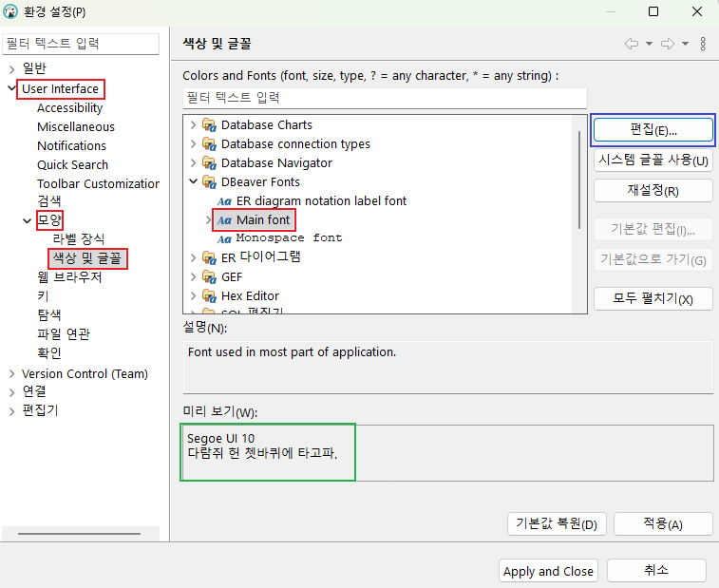Screen dimensions: 719x588
Task: Expand the Hex Editor node
Action: pos(193,295)
